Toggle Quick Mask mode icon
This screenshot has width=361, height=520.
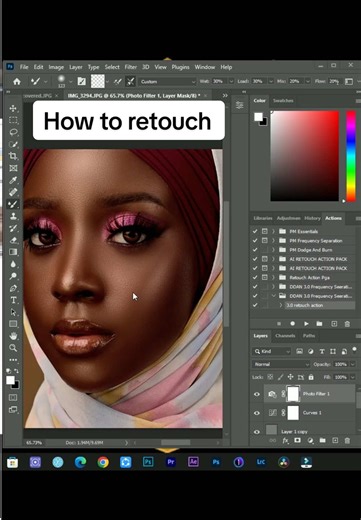[13, 397]
